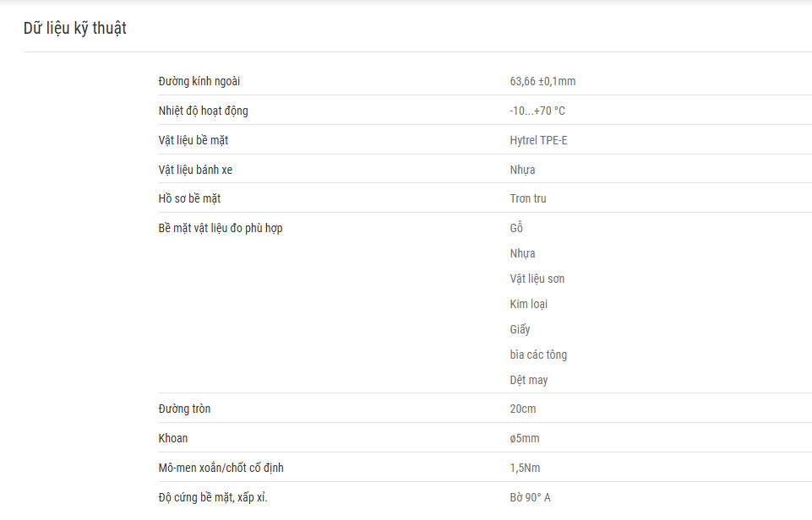Viewport: 812px width, 520px height.
Task: Click the 'Trơn tru' surface profile value
Action: pyautogui.click(x=528, y=198)
